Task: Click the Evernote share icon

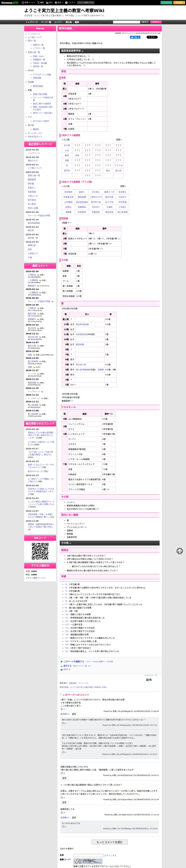Action: click(x=150, y=680)
